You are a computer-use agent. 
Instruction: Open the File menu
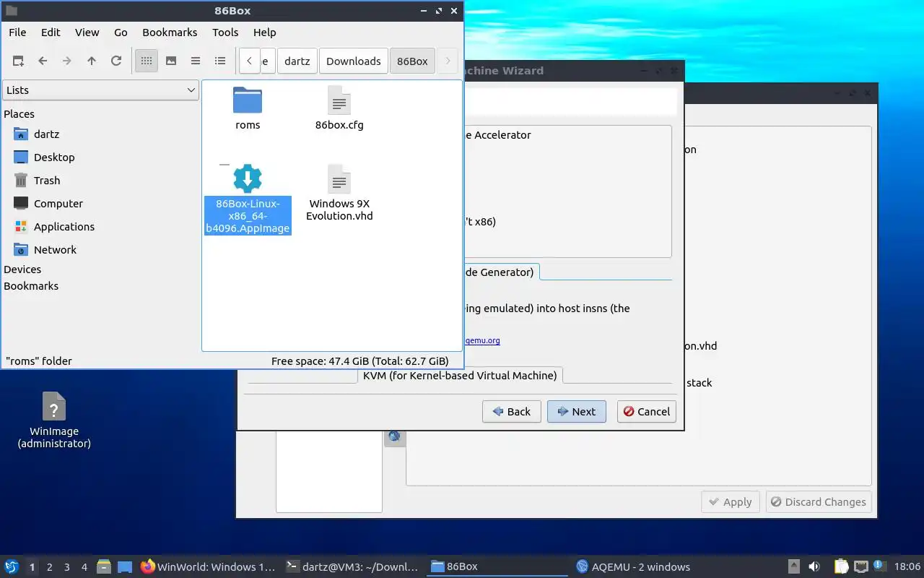[17, 33]
